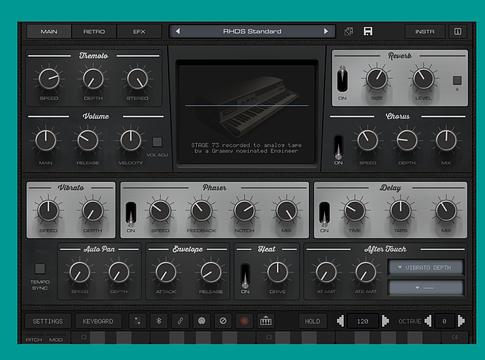Image resolution: width=485 pixels, height=360 pixels.
Task: Go to previous preset arrow
Action: click(178, 31)
